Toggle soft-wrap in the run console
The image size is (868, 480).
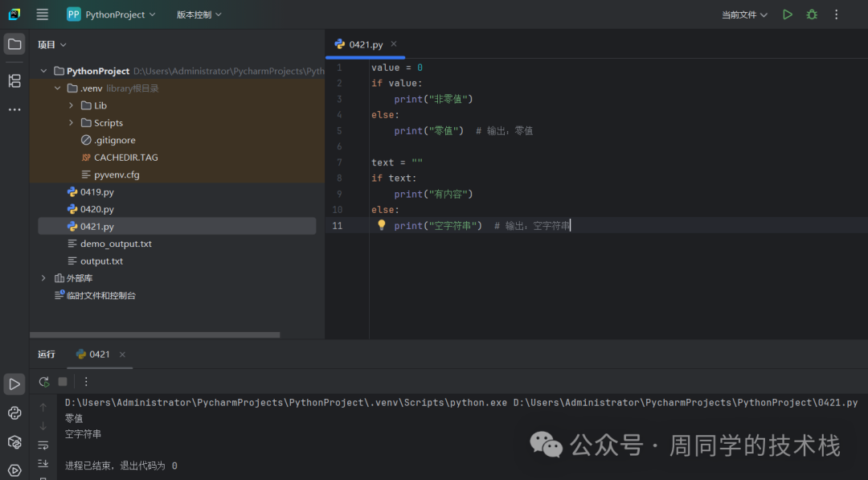pyautogui.click(x=43, y=445)
